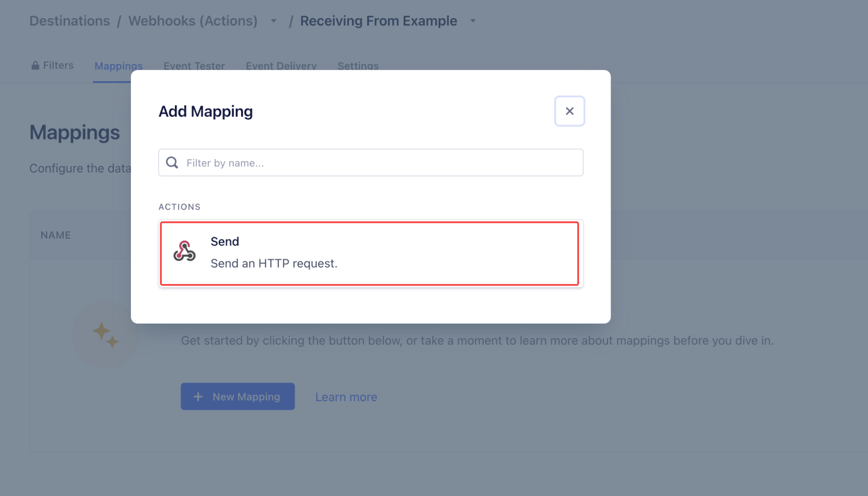Click the Add Mapping dialog title
The image size is (868, 496).
(206, 112)
